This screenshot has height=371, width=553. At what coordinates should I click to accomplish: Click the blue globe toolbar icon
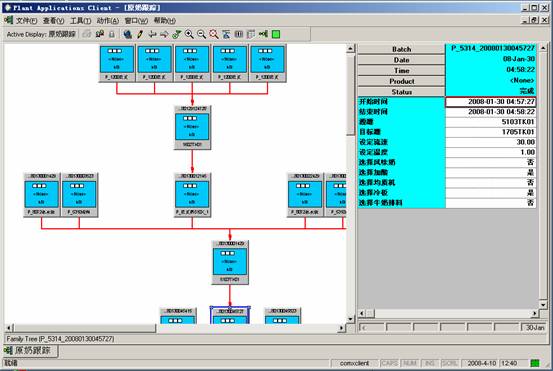click(127, 34)
